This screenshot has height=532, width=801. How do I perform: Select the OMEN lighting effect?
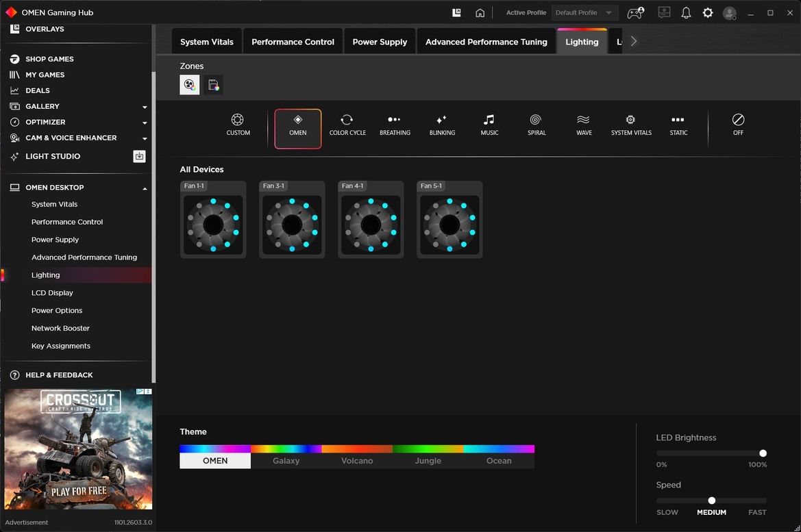click(x=298, y=129)
